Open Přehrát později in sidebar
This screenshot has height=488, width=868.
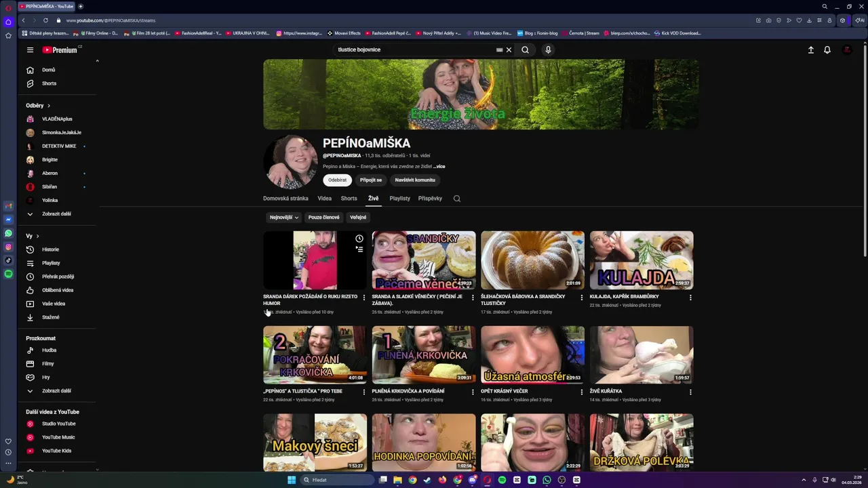[58, 277]
